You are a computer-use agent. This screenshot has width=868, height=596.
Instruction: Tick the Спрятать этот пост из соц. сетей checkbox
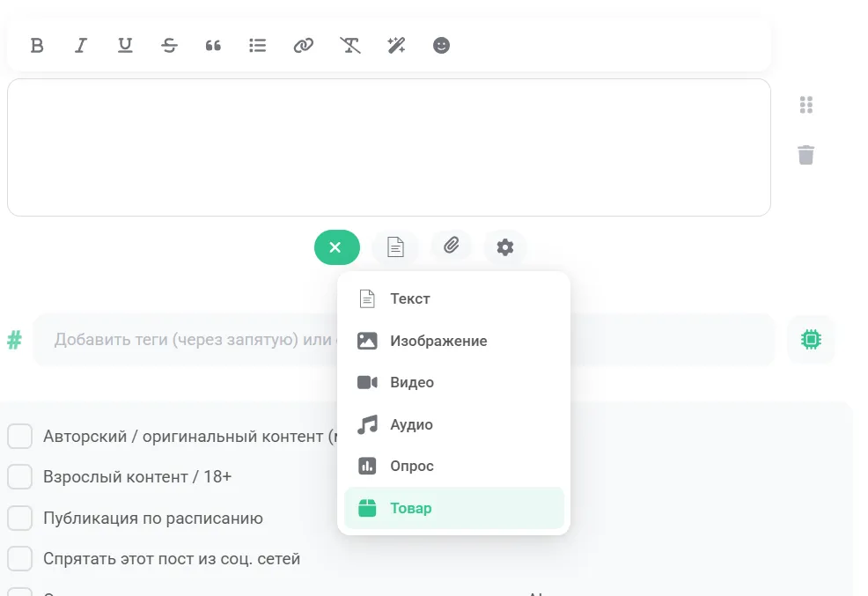[x=20, y=558]
